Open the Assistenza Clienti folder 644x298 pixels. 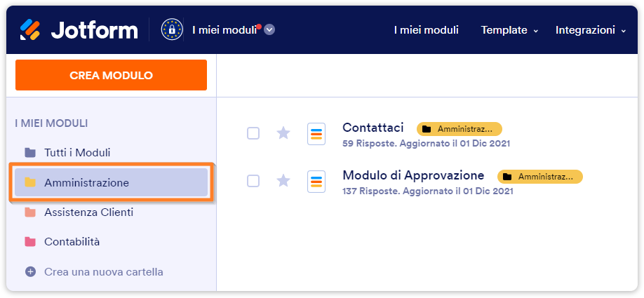pyautogui.click(x=88, y=212)
